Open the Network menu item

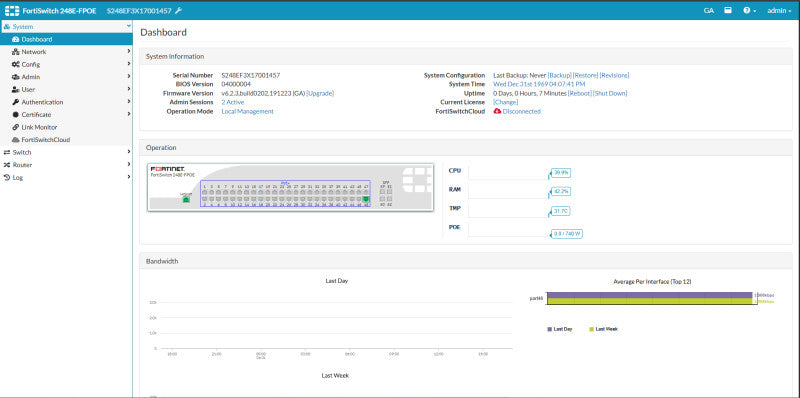[x=66, y=52]
